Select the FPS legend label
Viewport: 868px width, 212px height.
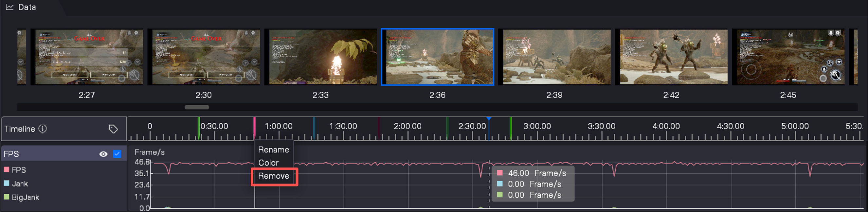[19, 170]
